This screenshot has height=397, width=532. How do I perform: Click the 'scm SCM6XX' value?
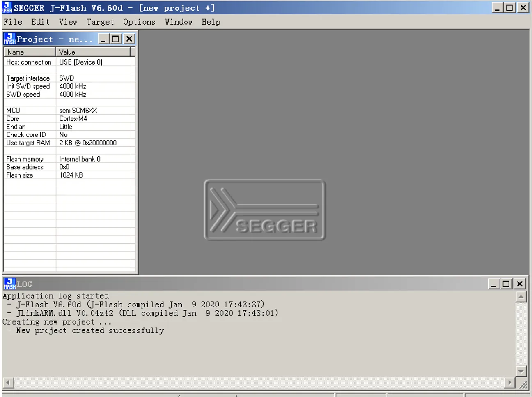click(78, 111)
